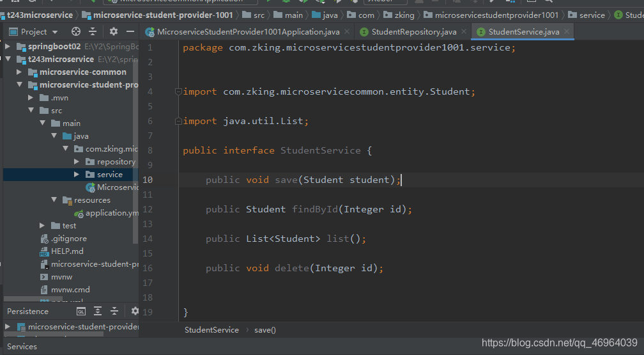This screenshot has height=355, width=644.
Task: Collapse com.zking package node
Action: click(65, 148)
